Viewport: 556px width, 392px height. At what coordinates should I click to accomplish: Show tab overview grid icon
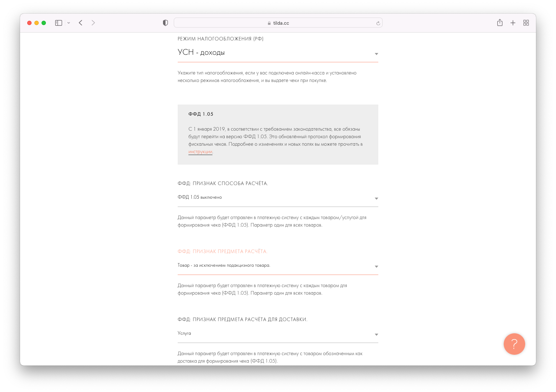(526, 23)
